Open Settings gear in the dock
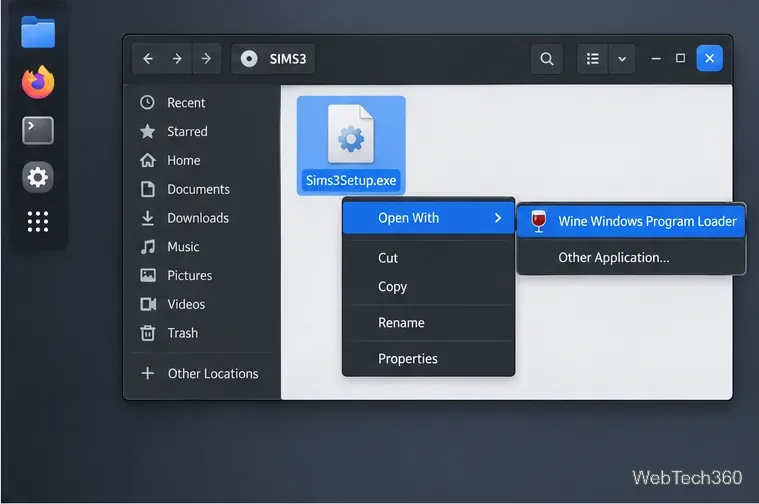 [x=38, y=177]
